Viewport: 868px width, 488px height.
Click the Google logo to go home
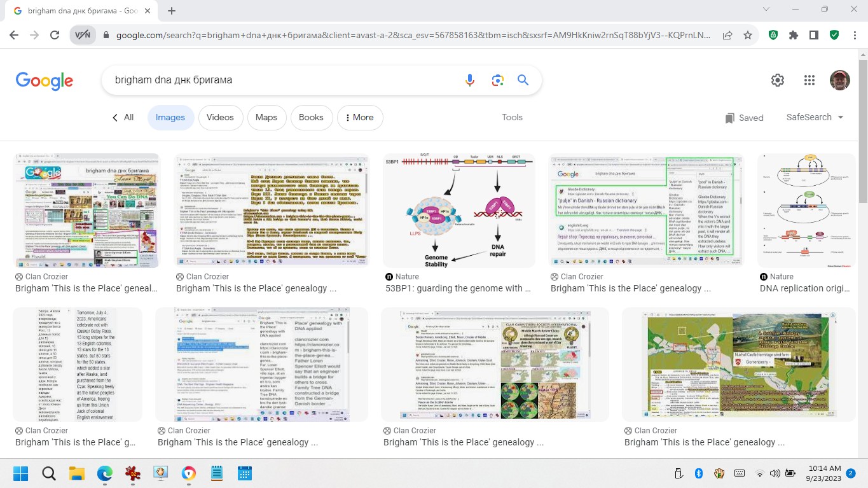click(45, 81)
